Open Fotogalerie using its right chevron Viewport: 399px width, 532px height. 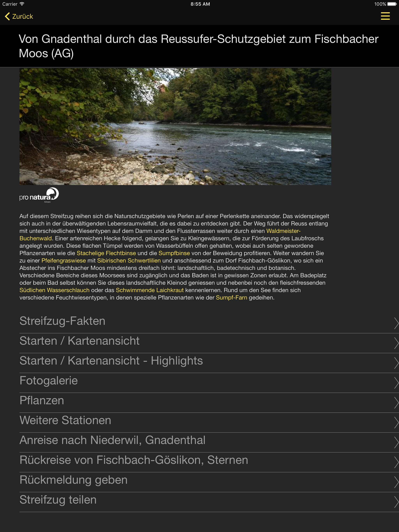point(396,382)
